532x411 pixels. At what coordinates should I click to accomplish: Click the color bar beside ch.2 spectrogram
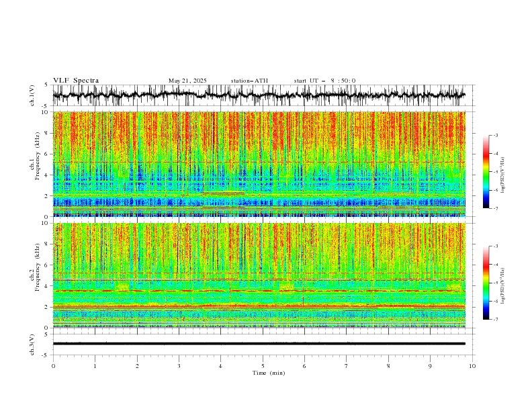coord(486,283)
